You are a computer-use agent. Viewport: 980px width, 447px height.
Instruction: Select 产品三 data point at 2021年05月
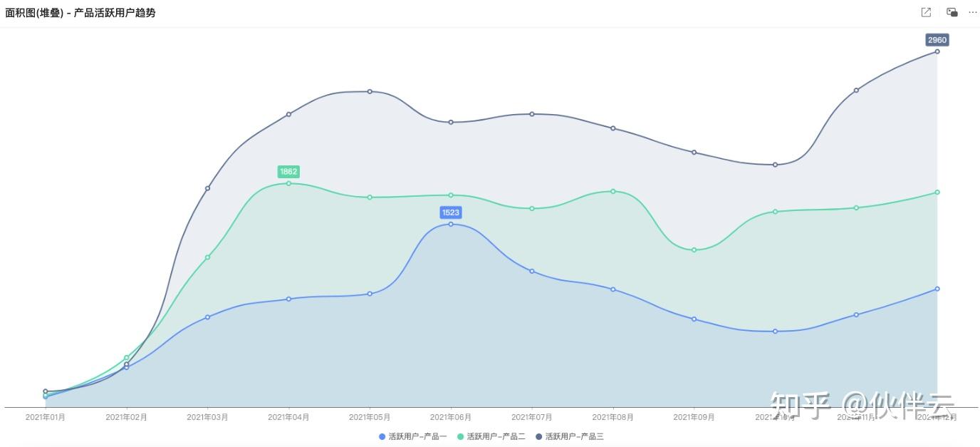pos(370,91)
